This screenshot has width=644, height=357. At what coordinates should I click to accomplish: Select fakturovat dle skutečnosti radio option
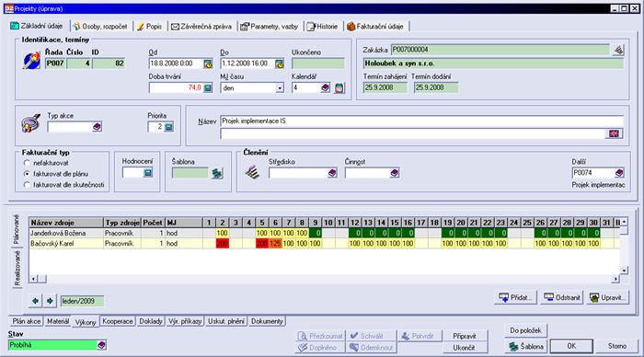[x=27, y=185]
